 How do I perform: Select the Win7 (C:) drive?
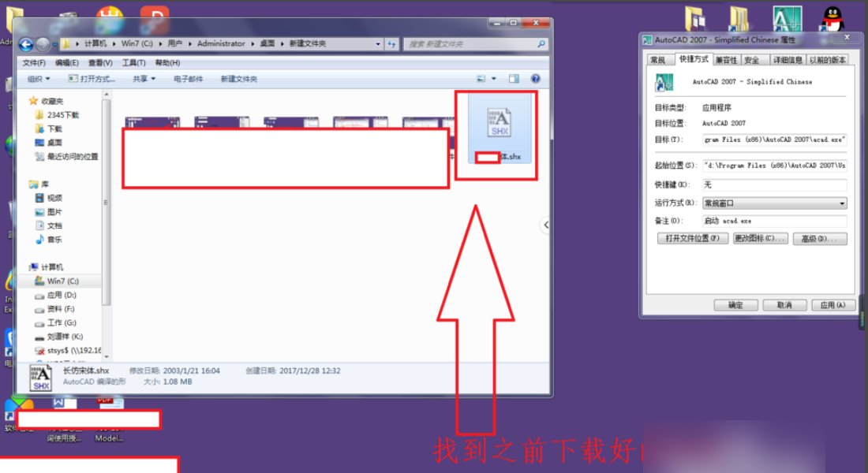pos(58,281)
